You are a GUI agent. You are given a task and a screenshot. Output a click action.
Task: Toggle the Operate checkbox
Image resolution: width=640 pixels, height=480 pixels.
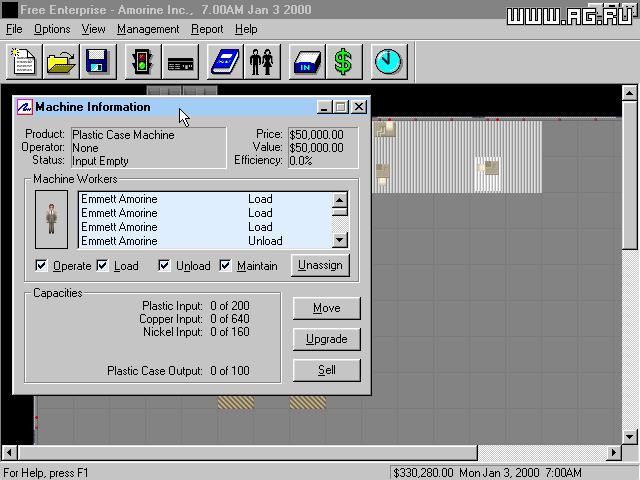(x=41, y=266)
